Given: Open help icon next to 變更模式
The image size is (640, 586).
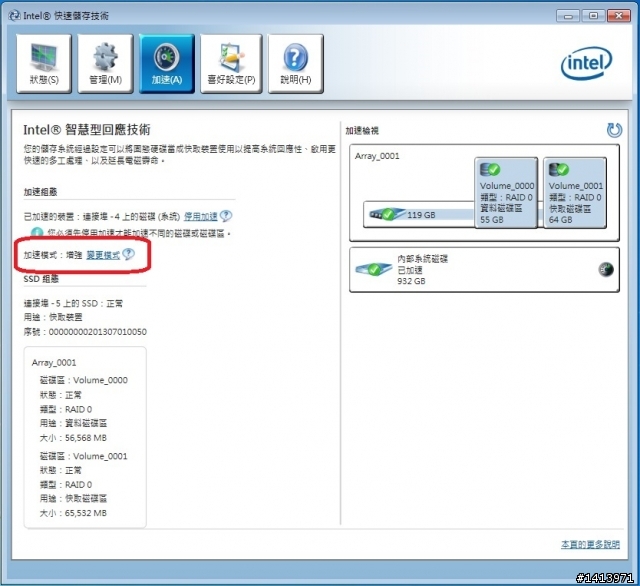Looking at the screenshot, I should click(x=128, y=254).
